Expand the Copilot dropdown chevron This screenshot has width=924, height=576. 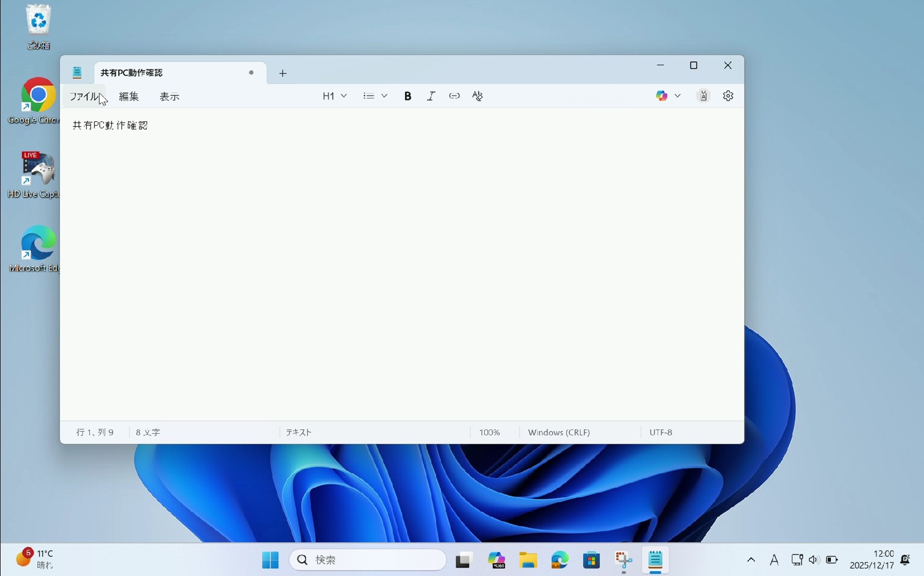click(678, 96)
